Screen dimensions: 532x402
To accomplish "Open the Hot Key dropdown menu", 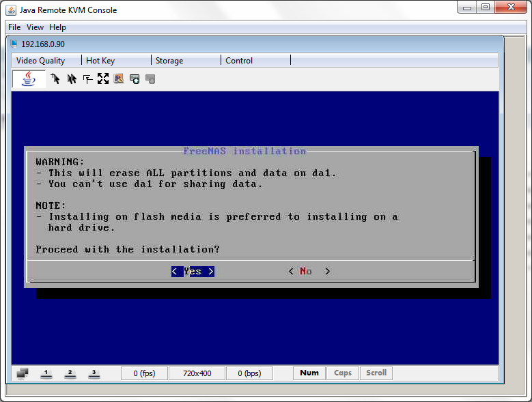I will (x=100, y=61).
